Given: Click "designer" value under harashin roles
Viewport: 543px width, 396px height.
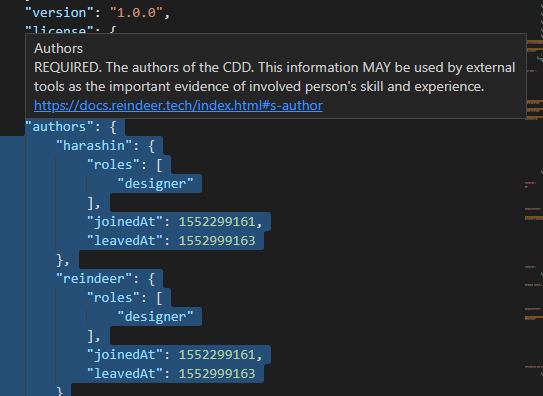Looking at the screenshot, I should [155, 184].
